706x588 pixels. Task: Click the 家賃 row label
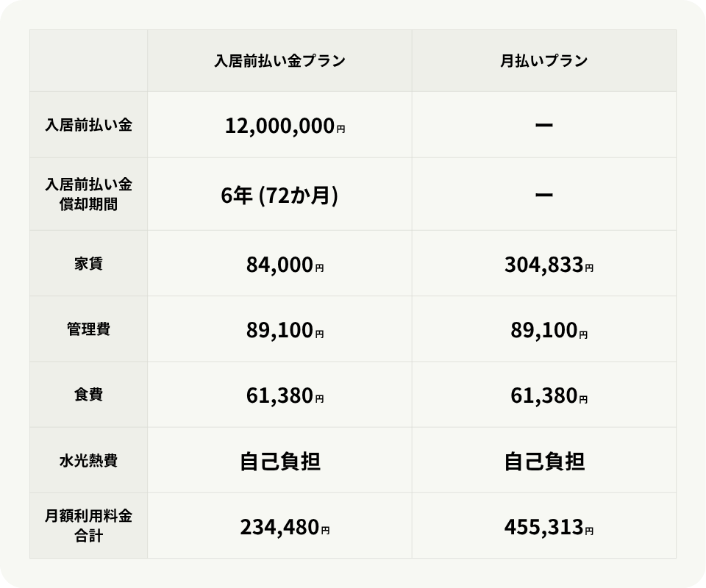point(88,263)
